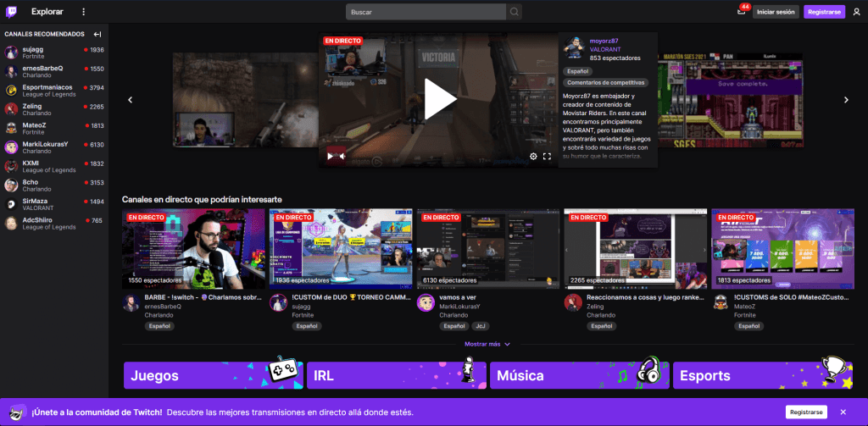
Task: Open the BARBE !switch stream thumbnail
Action: pos(193,249)
